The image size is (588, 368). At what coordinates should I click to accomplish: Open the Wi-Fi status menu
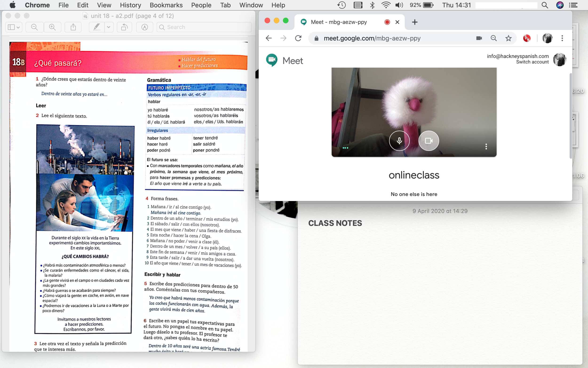[x=385, y=5]
